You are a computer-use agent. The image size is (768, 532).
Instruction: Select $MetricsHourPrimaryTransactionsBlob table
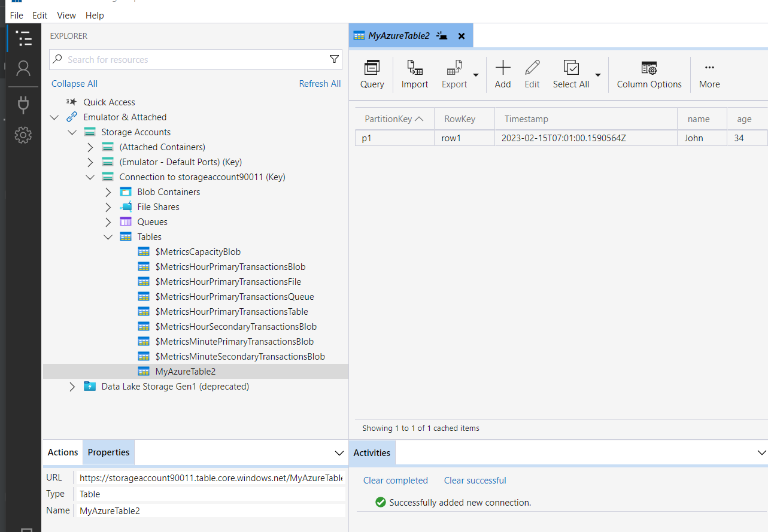pos(230,267)
